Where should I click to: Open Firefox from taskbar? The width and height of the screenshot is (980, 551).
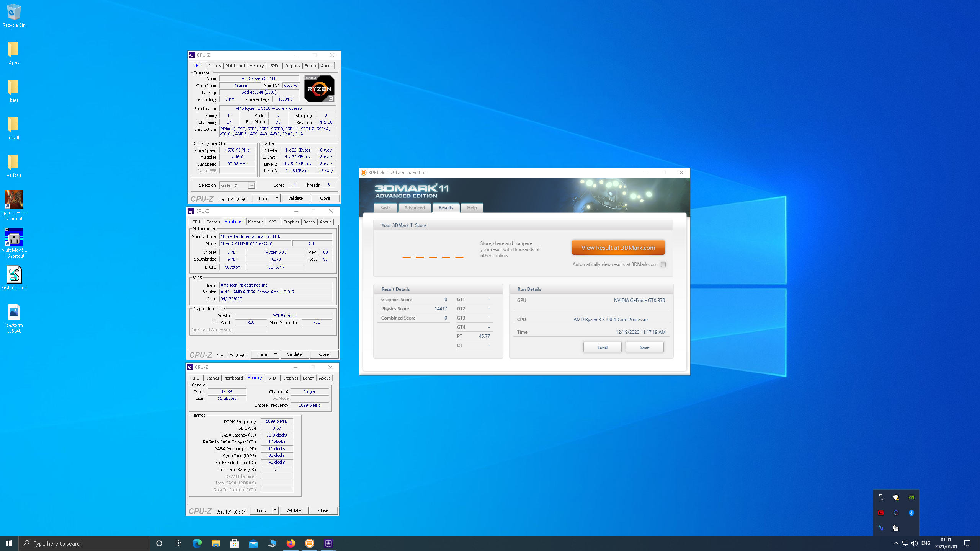291,543
